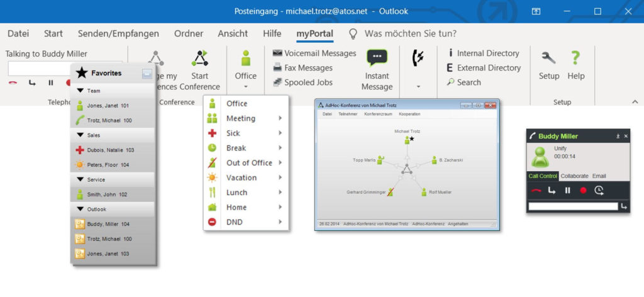Click the Voicemail Messages envelope item
Image resolution: width=644 pixels, height=297 pixels.
coord(314,53)
